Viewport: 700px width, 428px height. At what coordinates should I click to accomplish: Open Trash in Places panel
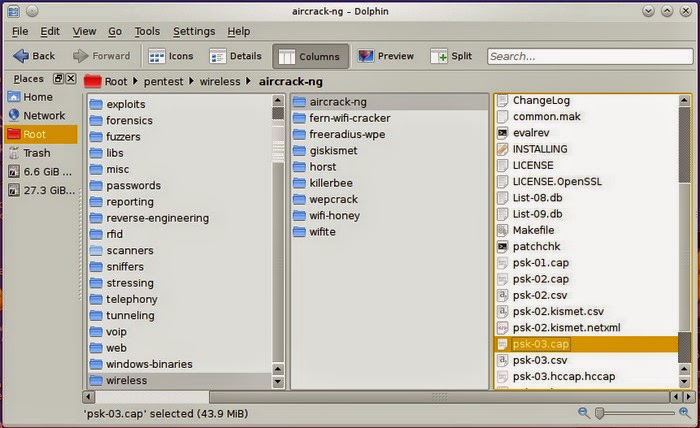(x=41, y=153)
